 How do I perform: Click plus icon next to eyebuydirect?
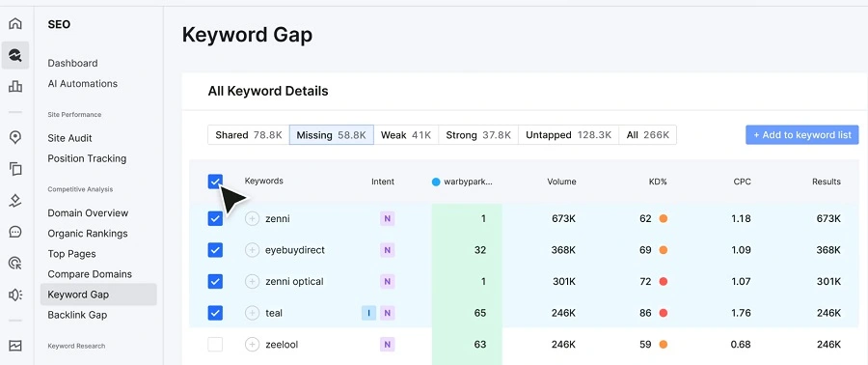point(252,250)
